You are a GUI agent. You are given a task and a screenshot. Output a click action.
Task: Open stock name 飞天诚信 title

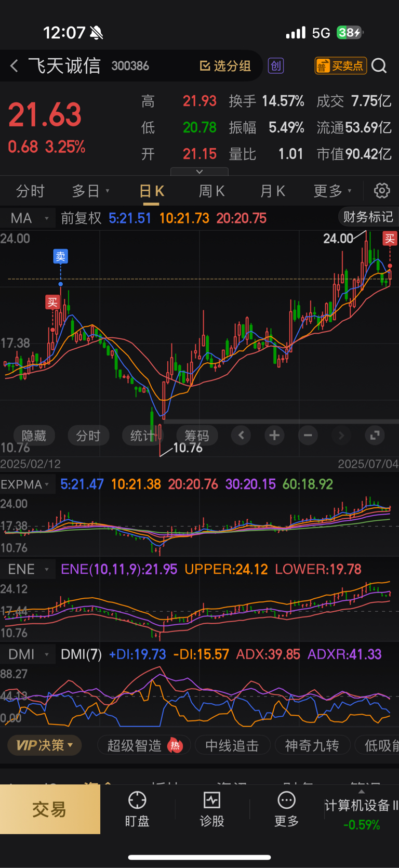64,66
